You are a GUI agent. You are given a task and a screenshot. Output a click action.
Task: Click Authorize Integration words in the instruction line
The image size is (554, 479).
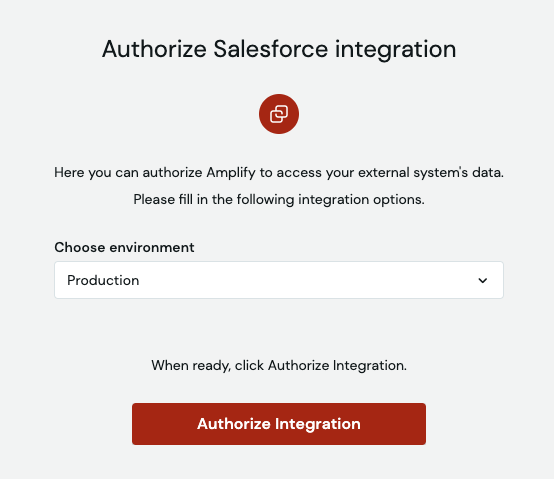pyautogui.click(x=337, y=365)
